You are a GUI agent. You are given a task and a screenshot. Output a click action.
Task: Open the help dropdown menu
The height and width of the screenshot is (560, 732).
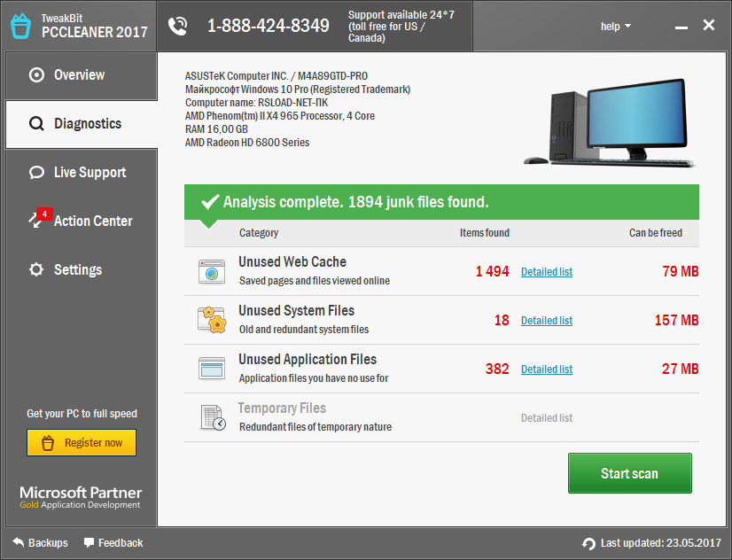coord(615,27)
